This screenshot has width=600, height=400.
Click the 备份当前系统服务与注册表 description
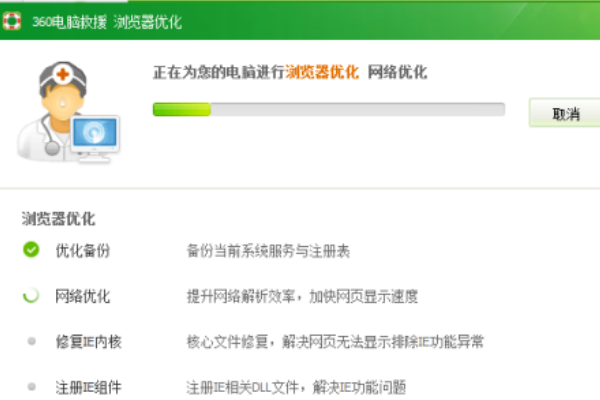268,251
